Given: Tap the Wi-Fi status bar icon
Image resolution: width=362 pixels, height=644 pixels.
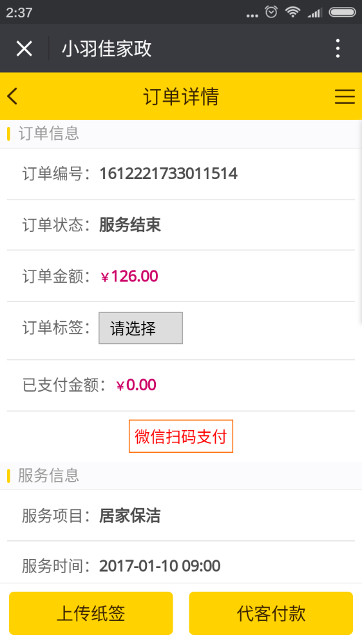Looking at the screenshot, I should [x=292, y=12].
